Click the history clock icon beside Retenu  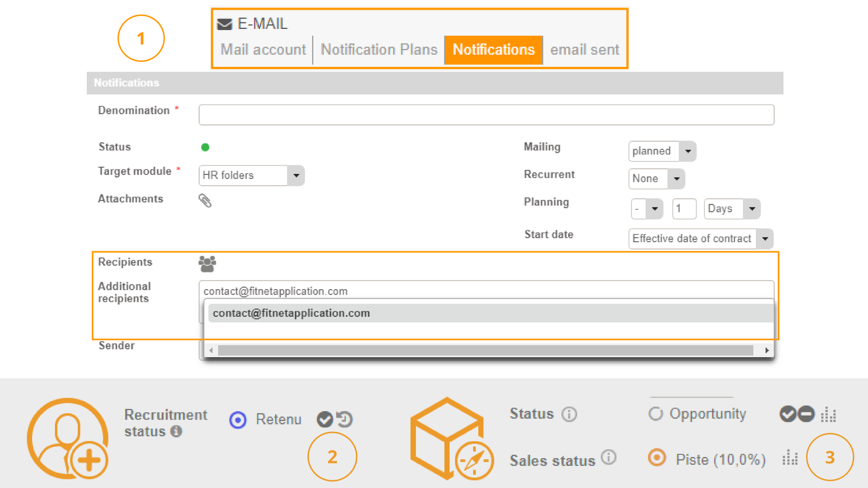[x=345, y=419]
